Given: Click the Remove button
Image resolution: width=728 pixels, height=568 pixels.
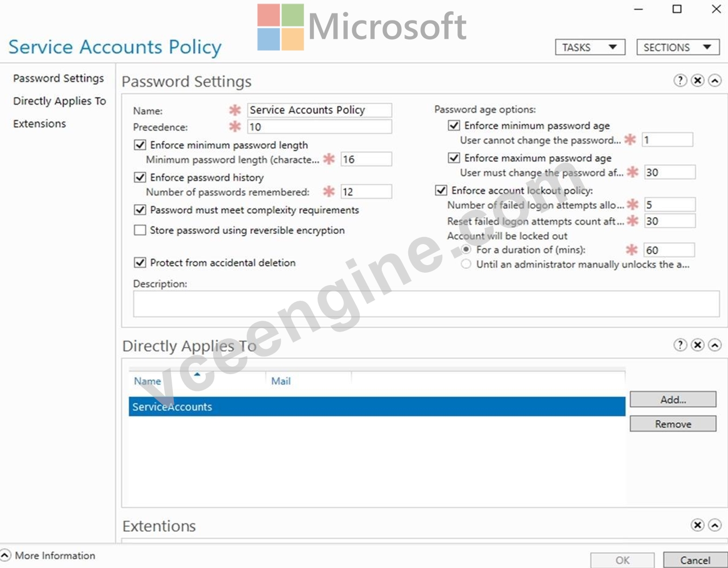Looking at the screenshot, I should tap(673, 424).
